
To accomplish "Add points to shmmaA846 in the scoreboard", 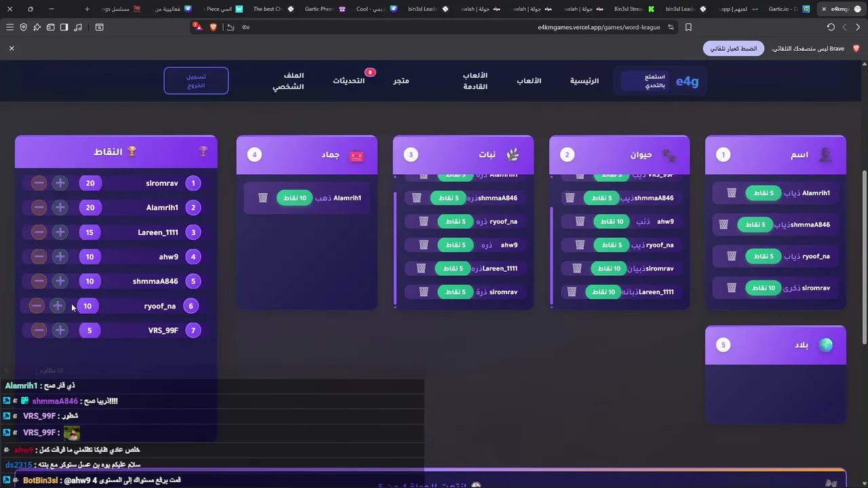I will 60,281.
